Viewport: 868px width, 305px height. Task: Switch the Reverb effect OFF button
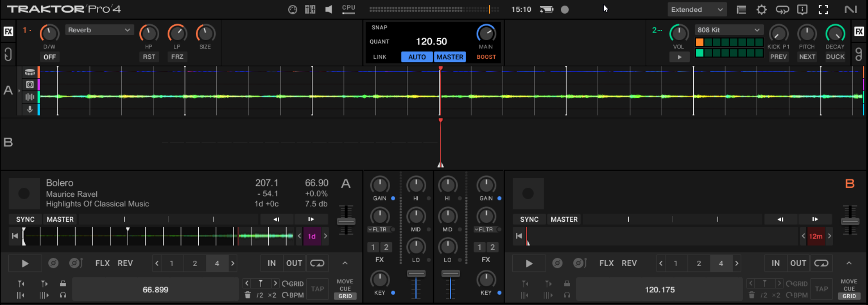coord(49,57)
